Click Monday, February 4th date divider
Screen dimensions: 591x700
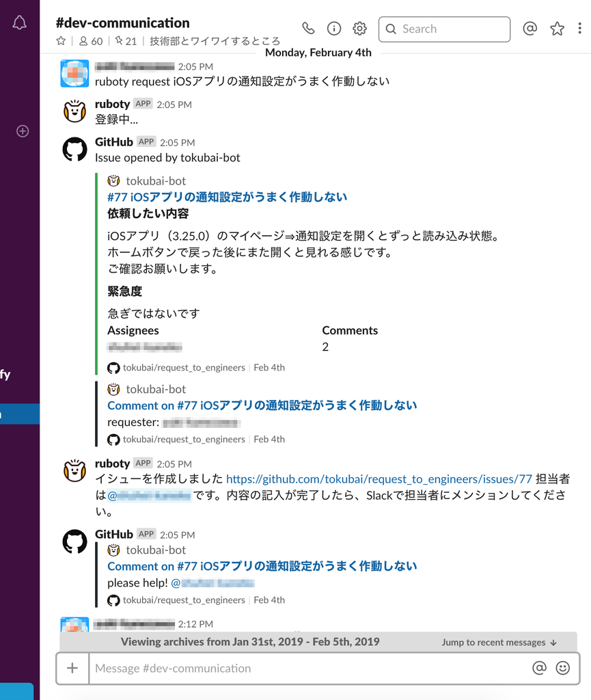(318, 53)
